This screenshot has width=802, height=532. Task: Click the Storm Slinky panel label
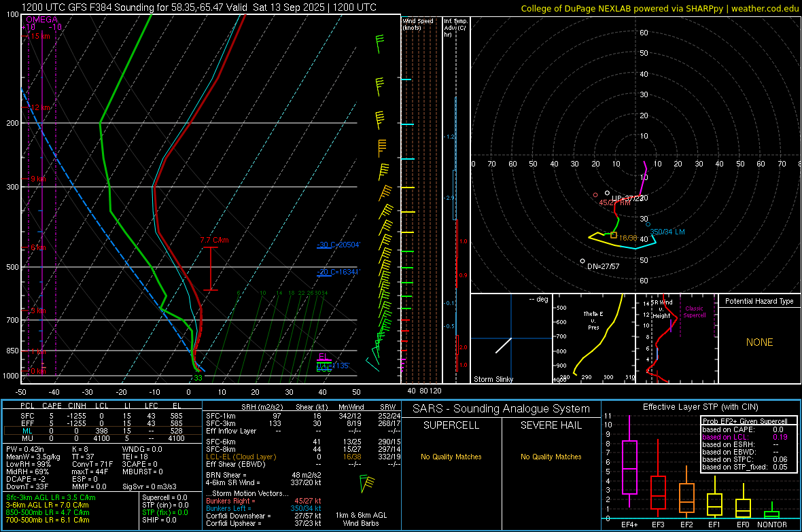point(493,379)
